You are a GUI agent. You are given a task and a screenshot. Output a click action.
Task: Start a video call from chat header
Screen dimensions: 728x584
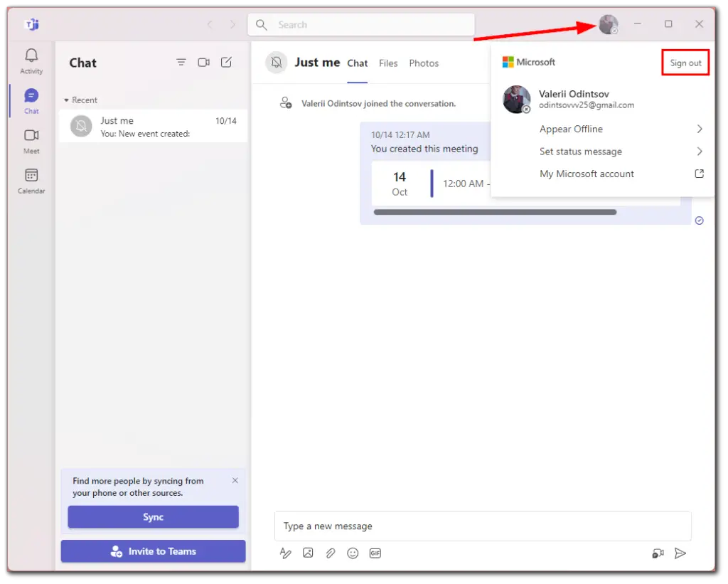pyautogui.click(x=203, y=63)
